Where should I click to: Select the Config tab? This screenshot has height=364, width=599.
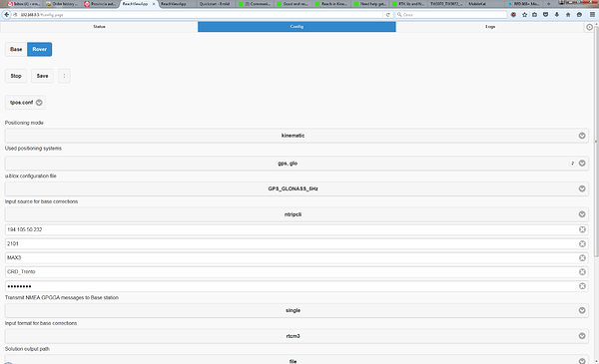tap(297, 27)
